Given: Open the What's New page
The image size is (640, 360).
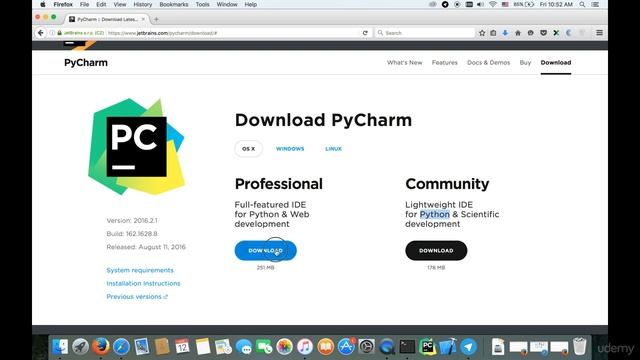Looking at the screenshot, I should pyautogui.click(x=404, y=62).
